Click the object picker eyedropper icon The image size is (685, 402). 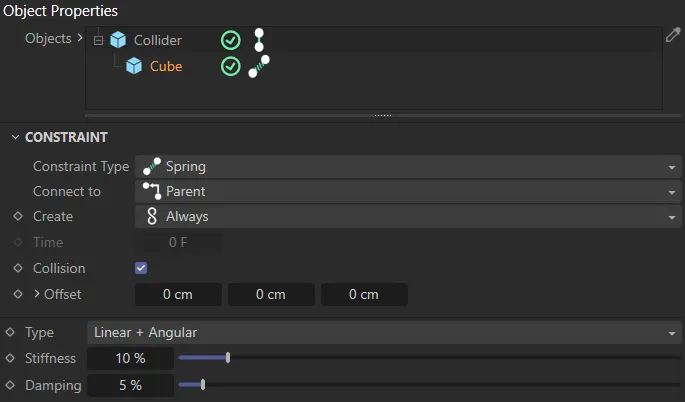[x=673, y=36]
